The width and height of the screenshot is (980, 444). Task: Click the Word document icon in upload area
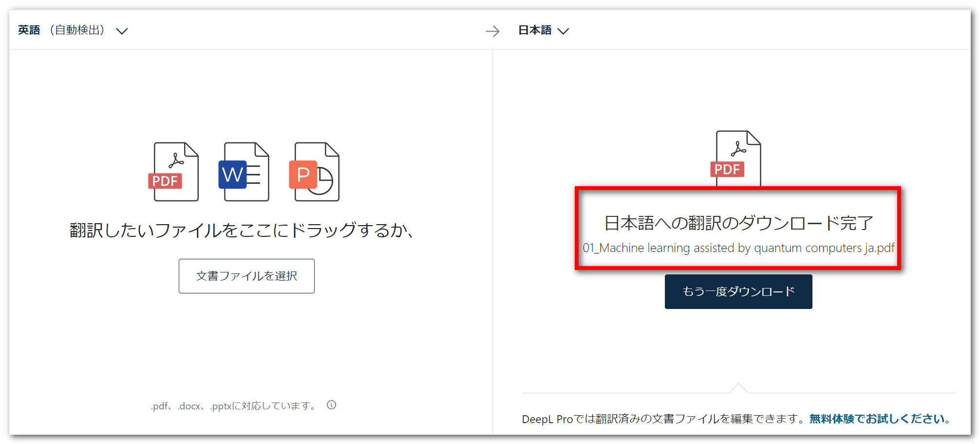(244, 172)
